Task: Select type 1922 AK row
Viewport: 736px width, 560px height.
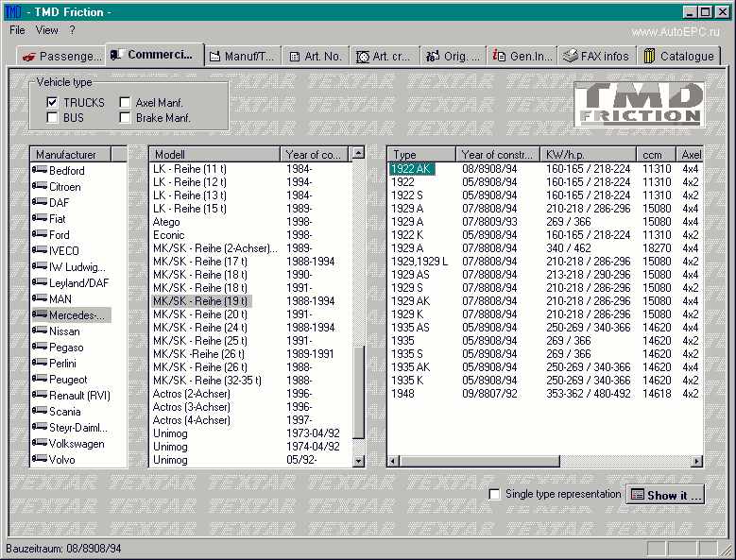Action: [x=545, y=169]
